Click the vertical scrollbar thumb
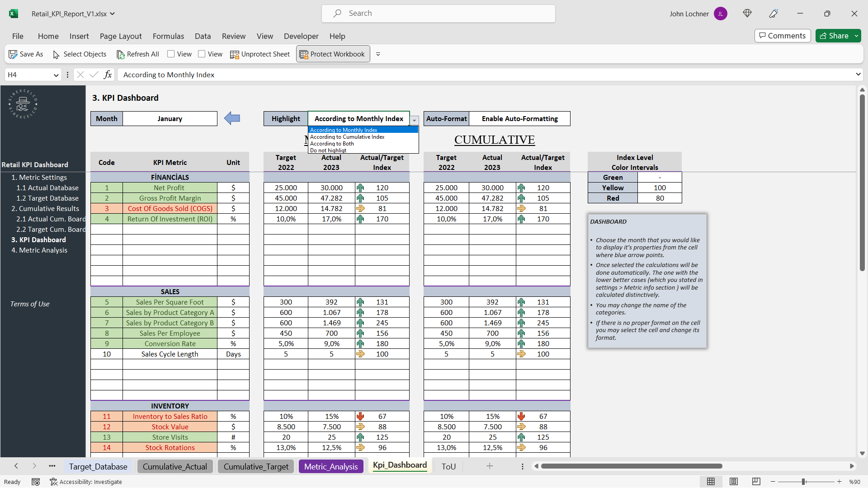 coord(862,183)
